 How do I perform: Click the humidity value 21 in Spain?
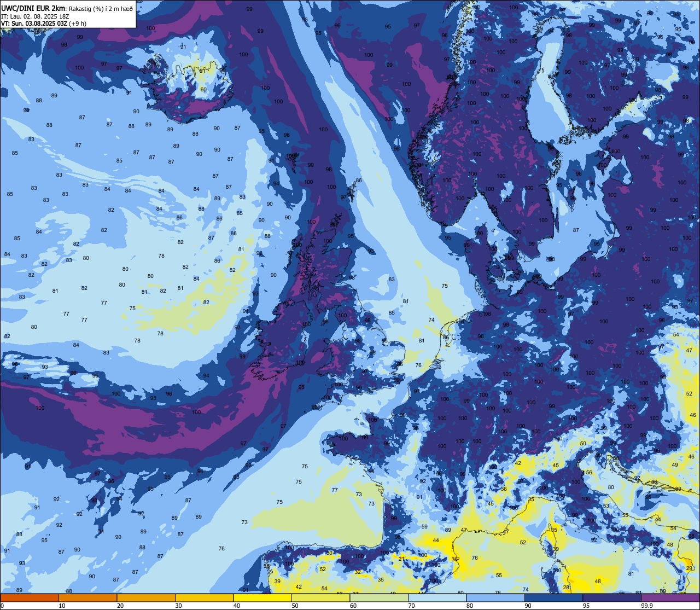point(401,559)
